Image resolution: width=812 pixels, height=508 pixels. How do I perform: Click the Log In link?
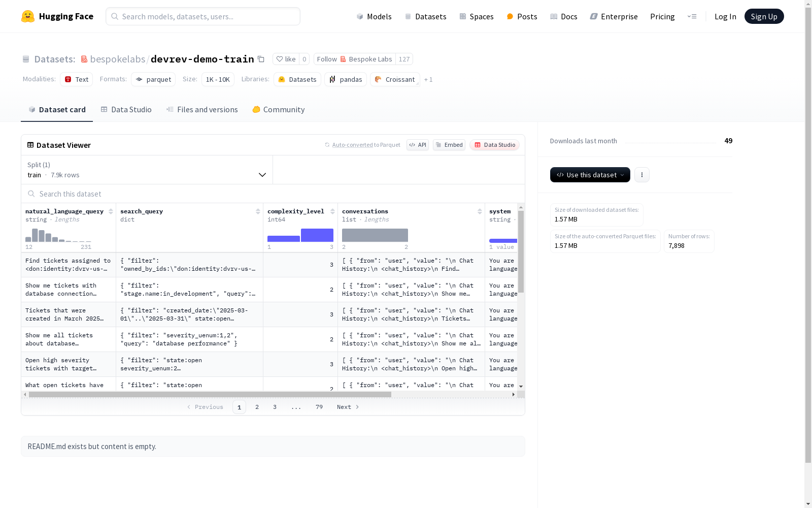coord(725,16)
